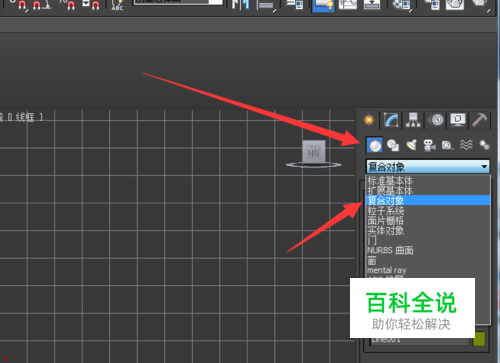Toggle the angle snap magnet

42,5
